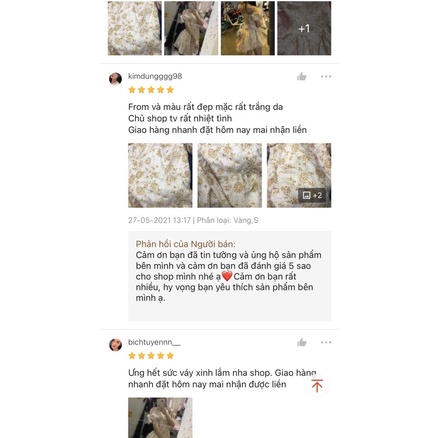This screenshot has width=438, height=438.
Task: Click the kimdungggg98 username
Action: (155, 76)
